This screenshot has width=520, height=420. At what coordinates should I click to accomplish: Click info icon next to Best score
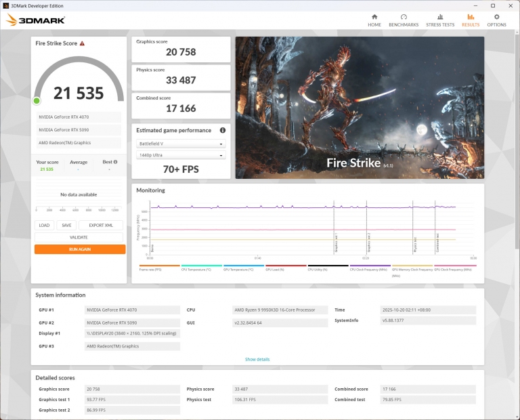(115, 162)
